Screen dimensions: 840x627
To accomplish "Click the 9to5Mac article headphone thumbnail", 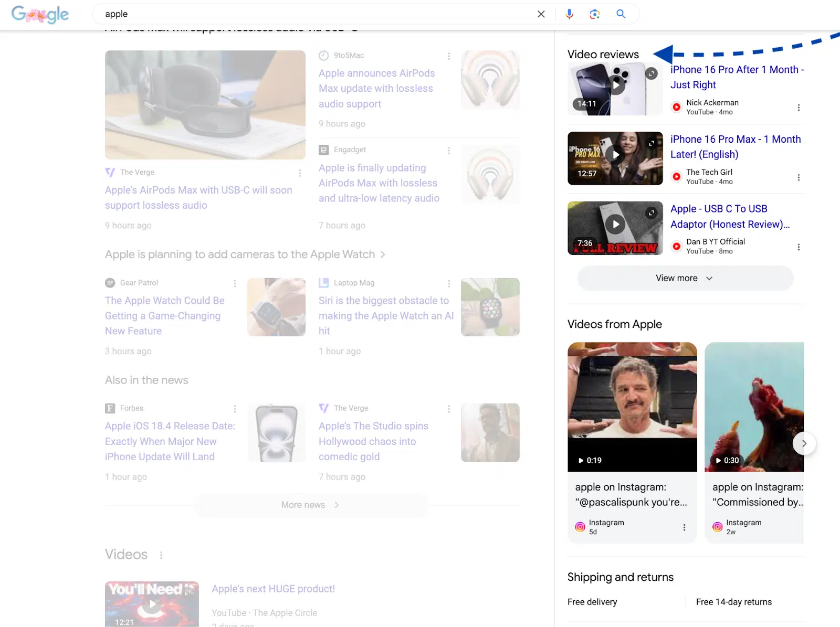I will (x=490, y=80).
